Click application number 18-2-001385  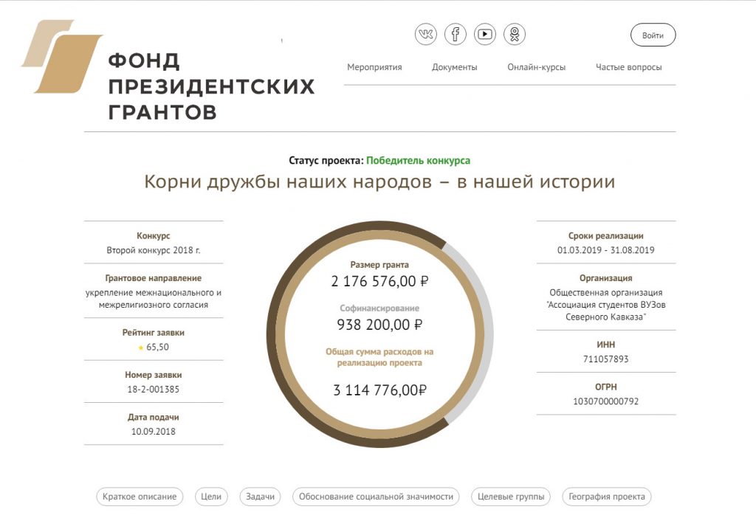(154, 390)
